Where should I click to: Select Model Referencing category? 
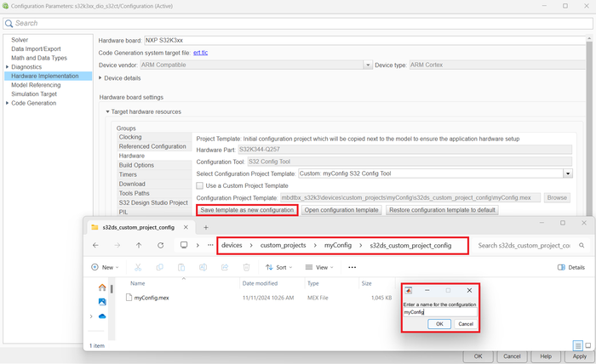coord(36,85)
